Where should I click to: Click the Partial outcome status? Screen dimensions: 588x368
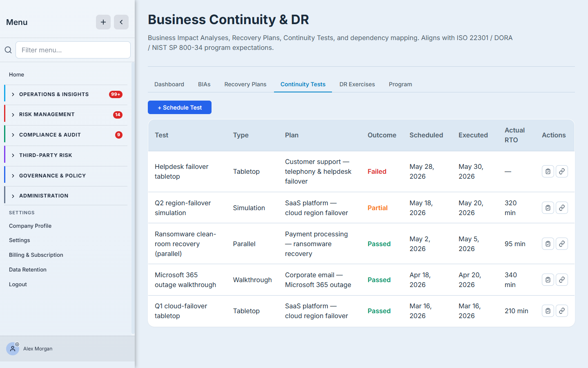[378, 208]
